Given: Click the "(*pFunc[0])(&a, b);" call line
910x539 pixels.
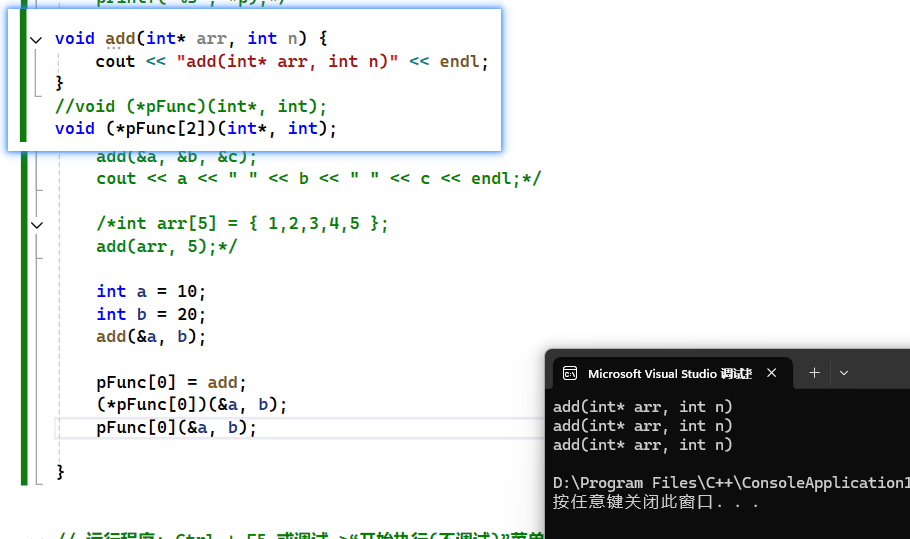Looking at the screenshot, I should (192, 405).
